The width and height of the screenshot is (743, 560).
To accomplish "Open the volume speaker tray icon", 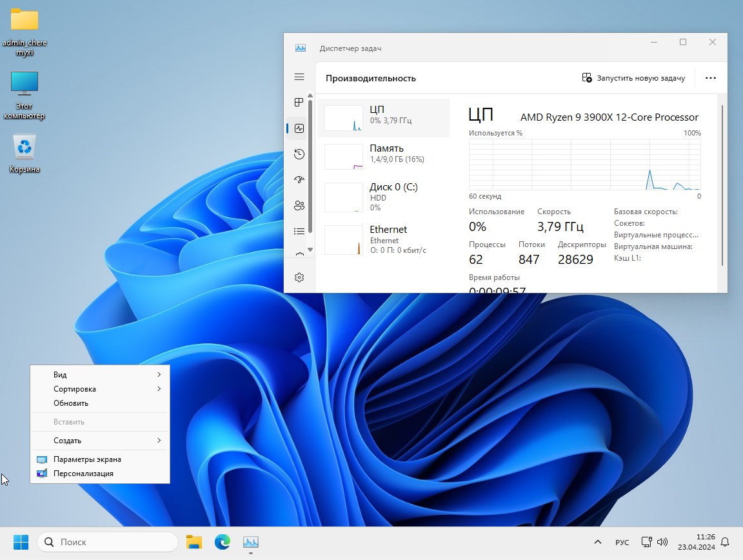I will coord(662,542).
